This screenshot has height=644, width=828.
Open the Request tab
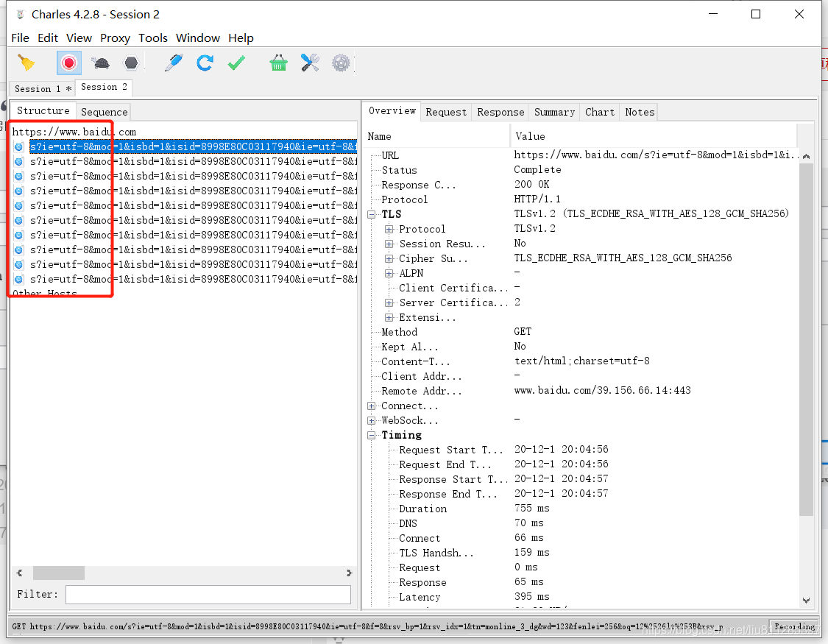point(446,112)
